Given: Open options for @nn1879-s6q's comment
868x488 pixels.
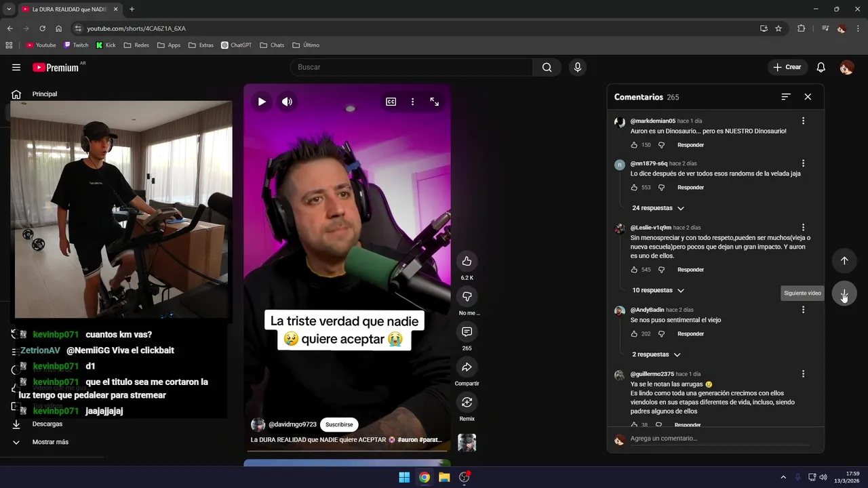Looking at the screenshot, I should [x=803, y=163].
